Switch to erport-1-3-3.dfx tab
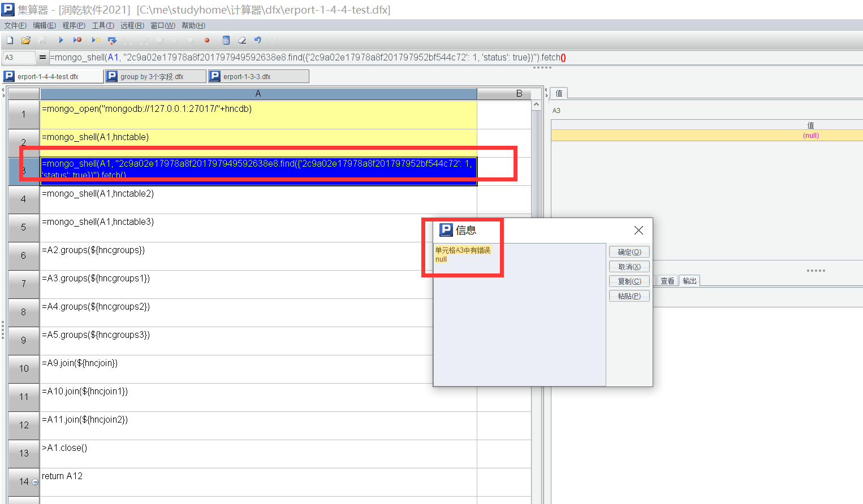 pyautogui.click(x=258, y=76)
